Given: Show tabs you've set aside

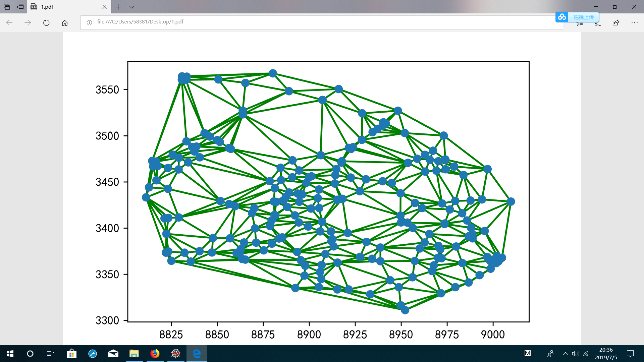Looking at the screenshot, I should [x=7, y=7].
